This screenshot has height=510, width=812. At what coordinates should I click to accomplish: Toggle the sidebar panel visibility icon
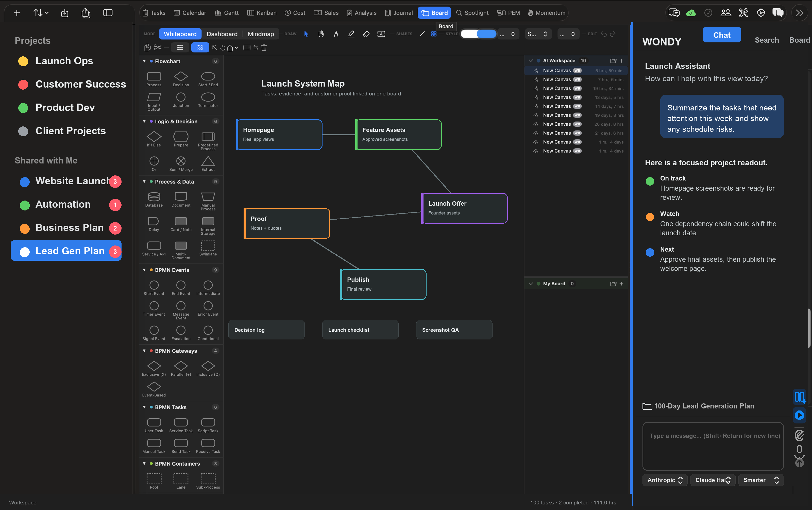pyautogui.click(x=108, y=13)
